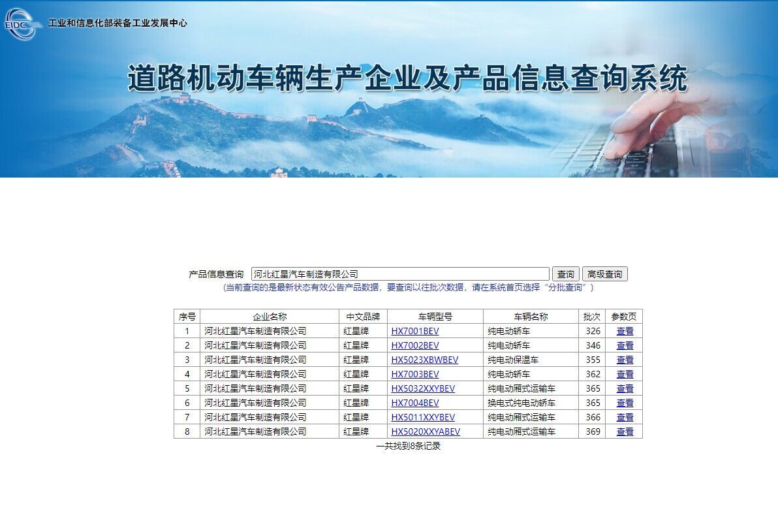Open vehicle model HX7002BEV link
Image resolution: width=778 pixels, height=532 pixels.
pyautogui.click(x=415, y=345)
